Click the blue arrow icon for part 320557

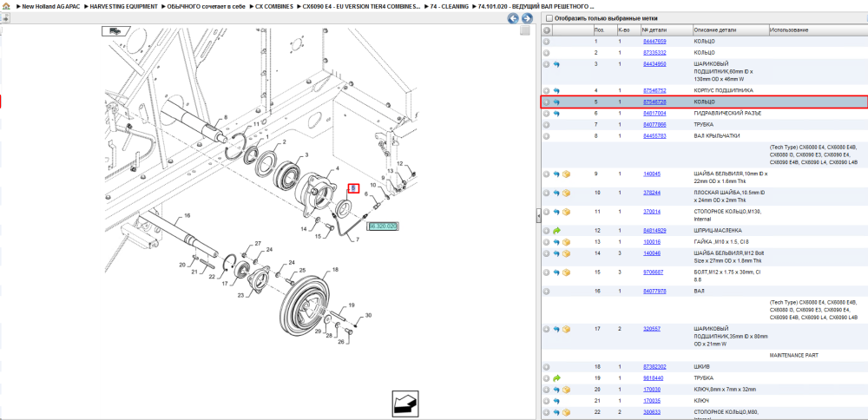pyautogui.click(x=556, y=329)
